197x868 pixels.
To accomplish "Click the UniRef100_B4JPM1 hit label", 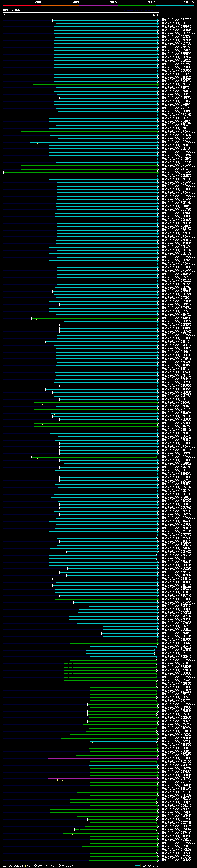I will coord(177,318).
